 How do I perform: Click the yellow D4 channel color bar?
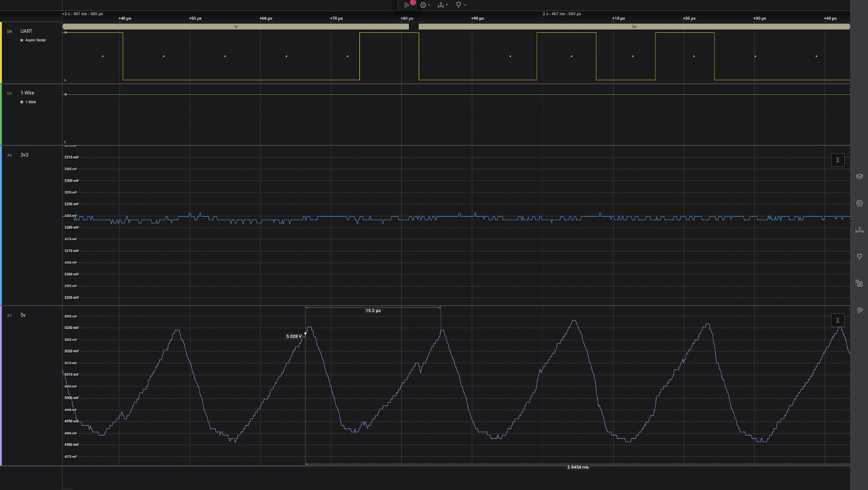pyautogui.click(x=1, y=53)
